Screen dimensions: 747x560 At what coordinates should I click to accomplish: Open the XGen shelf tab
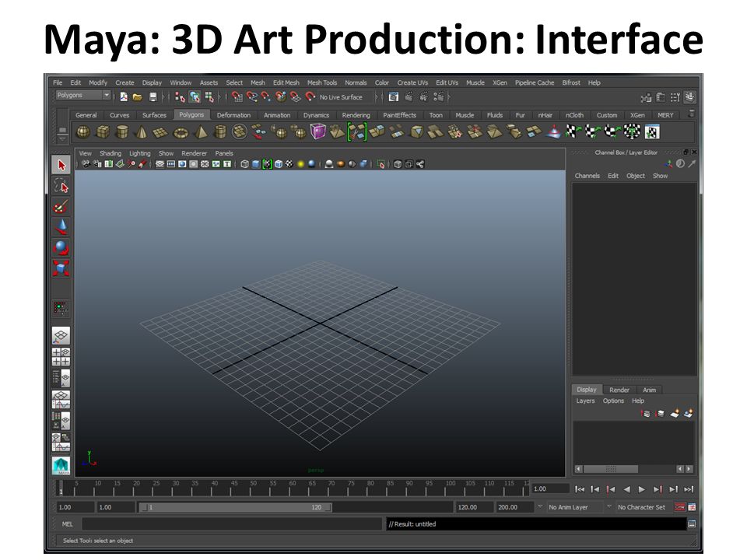pos(637,115)
